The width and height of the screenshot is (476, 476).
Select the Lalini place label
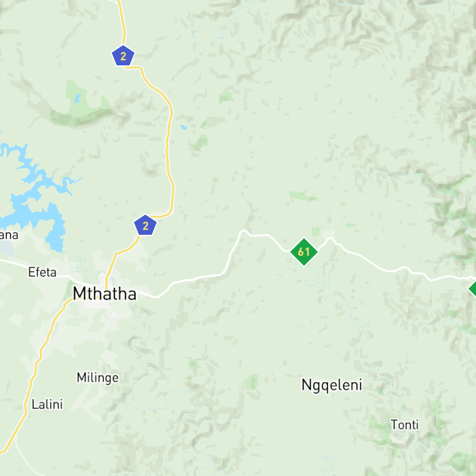47,404
